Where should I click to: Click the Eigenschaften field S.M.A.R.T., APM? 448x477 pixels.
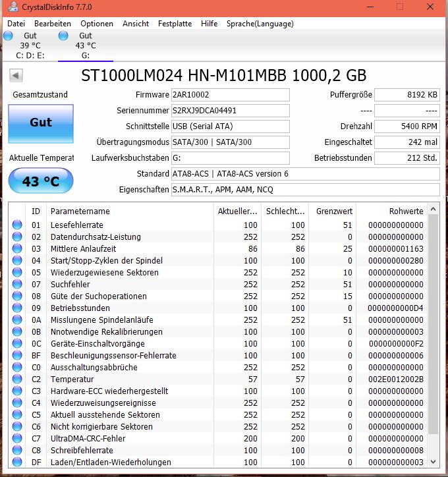pyautogui.click(x=305, y=190)
